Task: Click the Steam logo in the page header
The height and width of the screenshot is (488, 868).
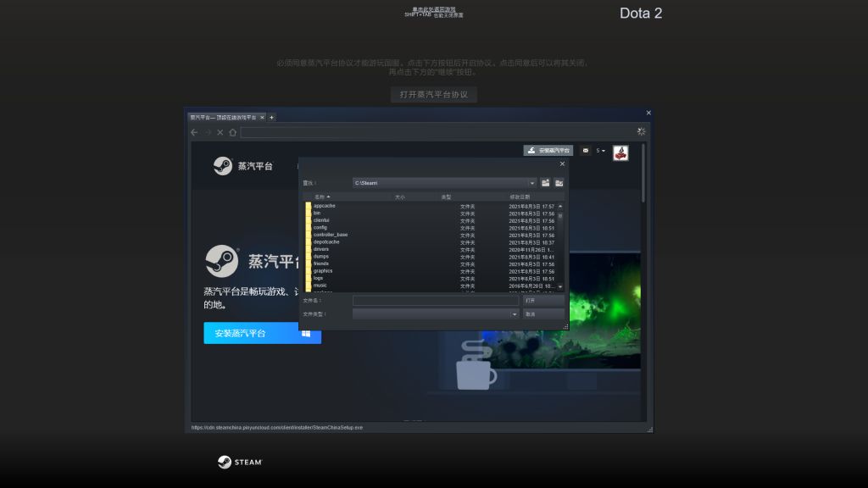Action: click(225, 165)
